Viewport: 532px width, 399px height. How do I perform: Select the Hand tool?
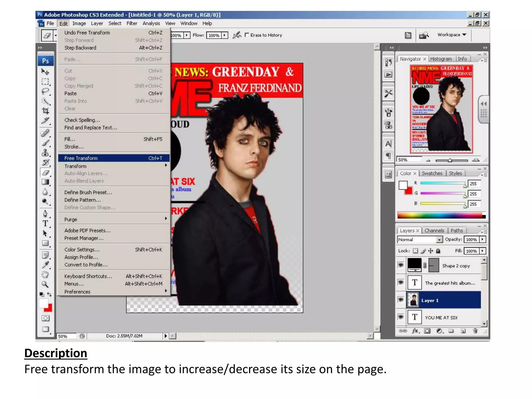tap(45, 275)
